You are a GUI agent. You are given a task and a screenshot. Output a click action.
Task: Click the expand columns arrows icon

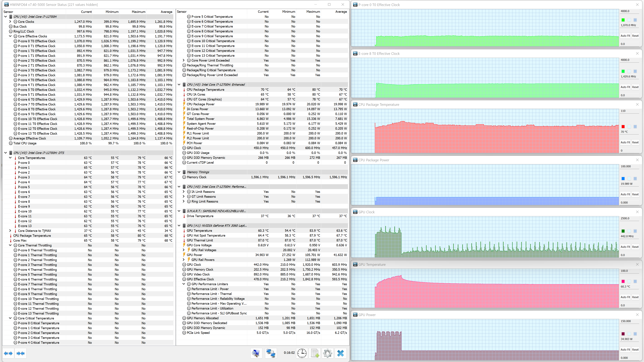click(x=8, y=353)
